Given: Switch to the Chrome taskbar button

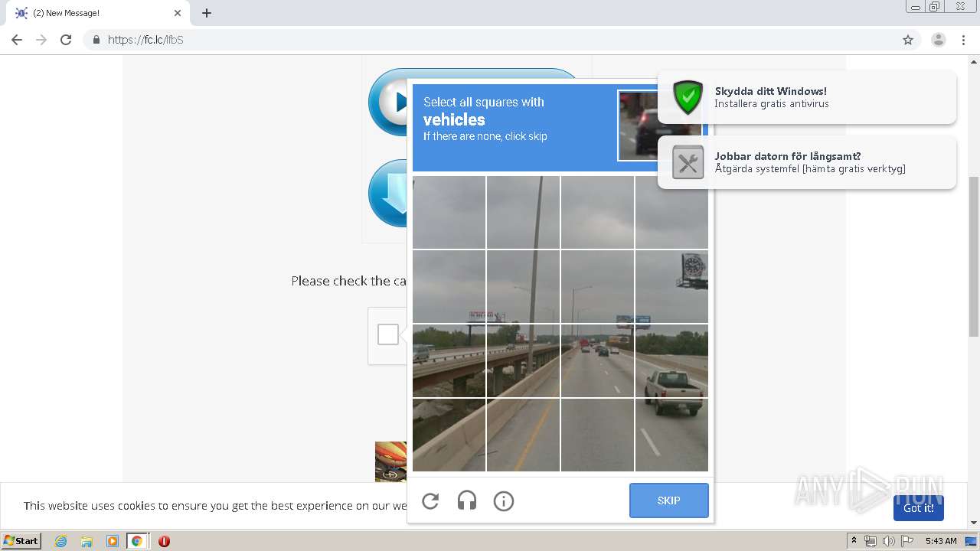Looking at the screenshot, I should click(137, 541).
